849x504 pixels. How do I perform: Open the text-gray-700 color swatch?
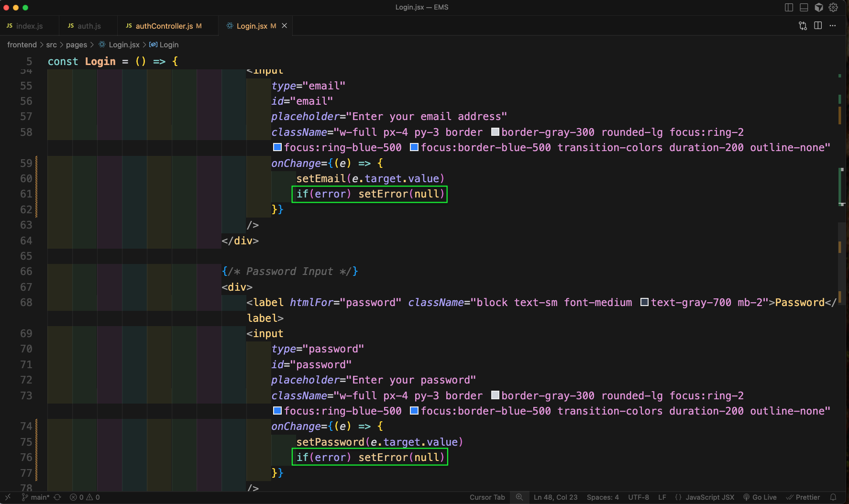645,302
